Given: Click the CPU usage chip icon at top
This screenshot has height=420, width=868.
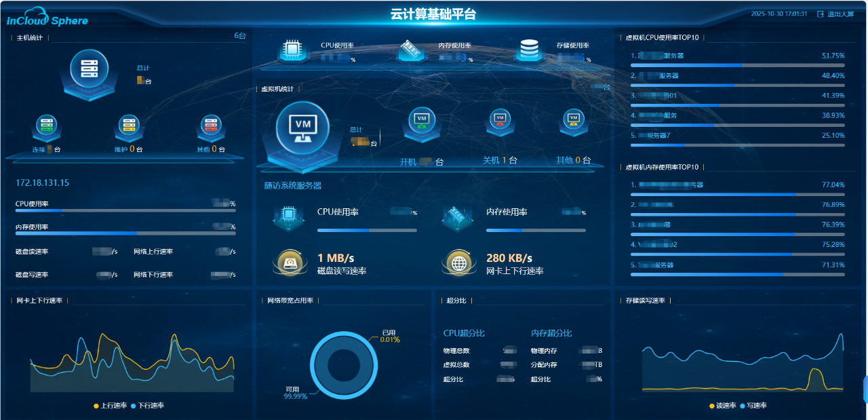Looking at the screenshot, I should pos(292,50).
